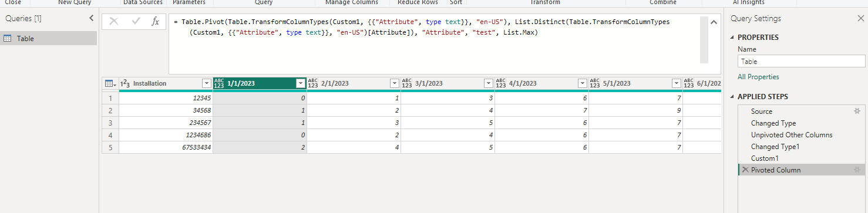
Task: Click 4/1/2023 column data type icon
Action: [501, 83]
